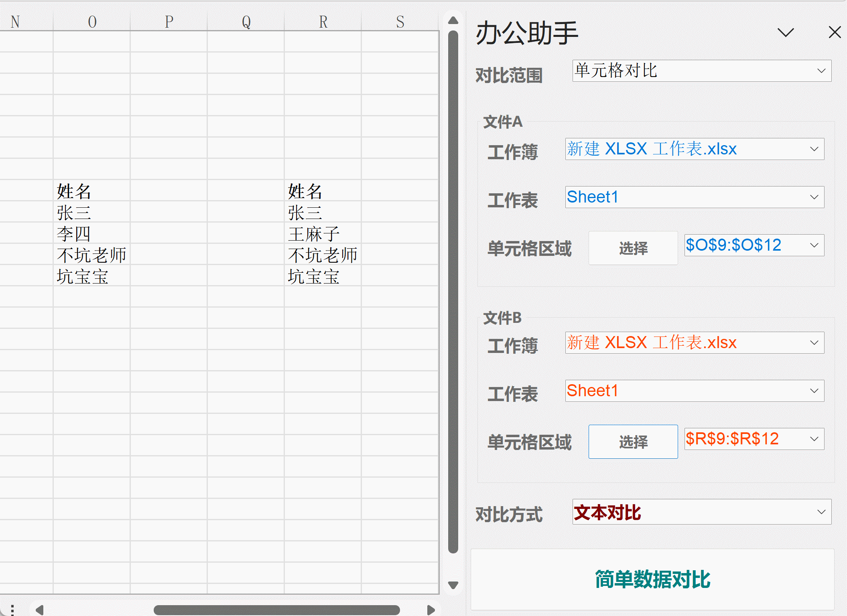Click 选择 button for 文件A cell range

pyautogui.click(x=633, y=248)
